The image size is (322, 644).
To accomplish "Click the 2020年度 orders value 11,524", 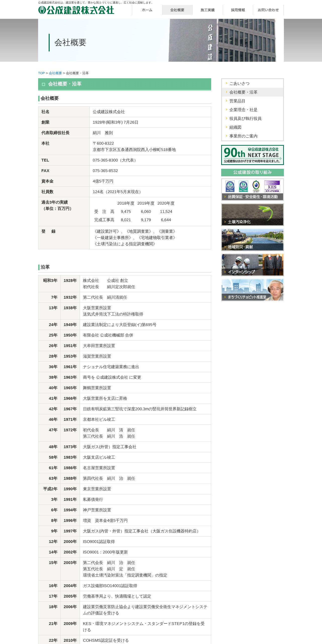I will pyautogui.click(x=166, y=212).
